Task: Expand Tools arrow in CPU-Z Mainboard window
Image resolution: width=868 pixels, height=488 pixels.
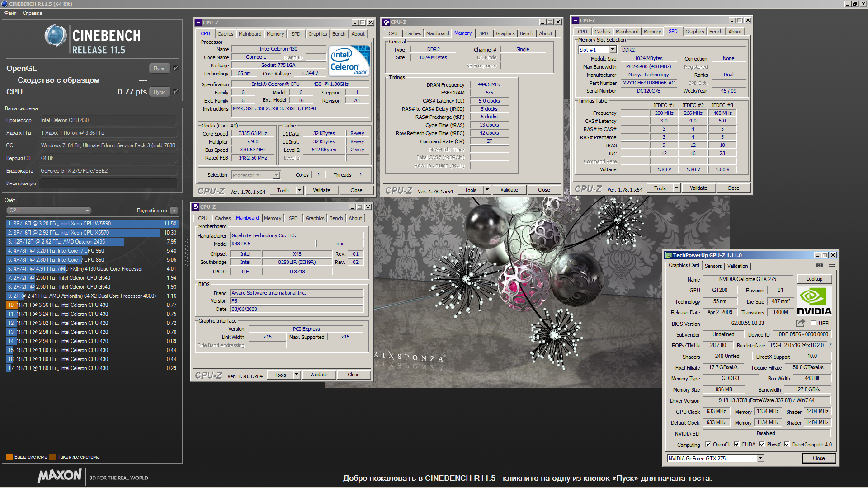Action: [x=297, y=375]
